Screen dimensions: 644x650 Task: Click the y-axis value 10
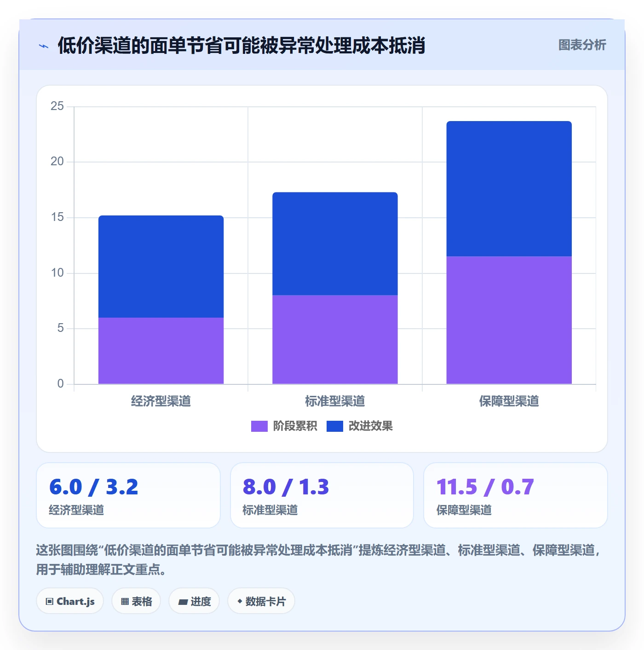tap(57, 273)
